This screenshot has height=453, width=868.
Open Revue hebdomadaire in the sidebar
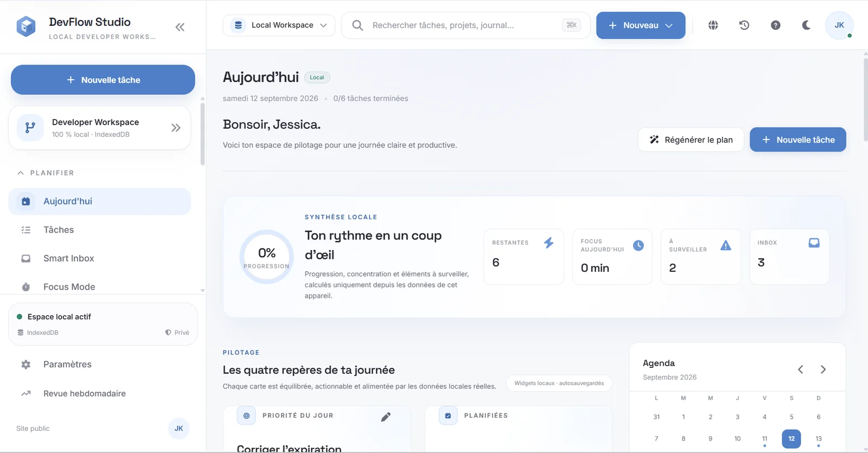[x=103, y=393]
